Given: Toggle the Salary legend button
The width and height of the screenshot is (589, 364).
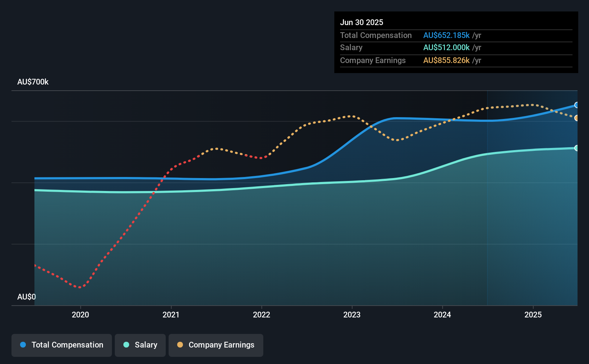Looking at the screenshot, I should point(140,345).
